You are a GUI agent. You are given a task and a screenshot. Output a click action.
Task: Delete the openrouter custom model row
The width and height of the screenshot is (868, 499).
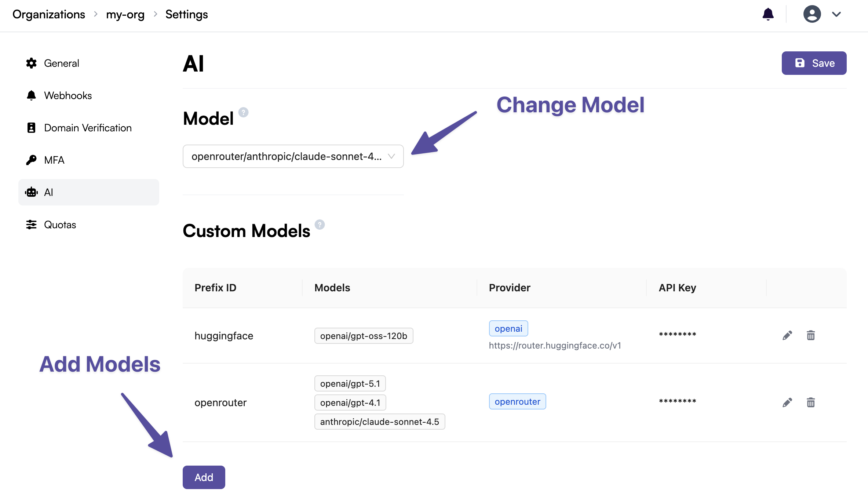tap(811, 402)
